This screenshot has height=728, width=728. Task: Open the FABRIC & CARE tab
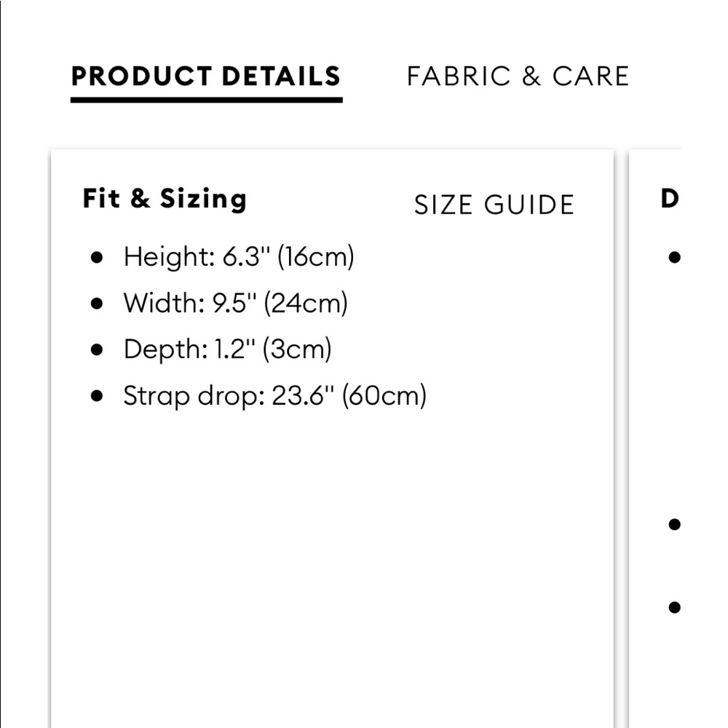pos(518,76)
